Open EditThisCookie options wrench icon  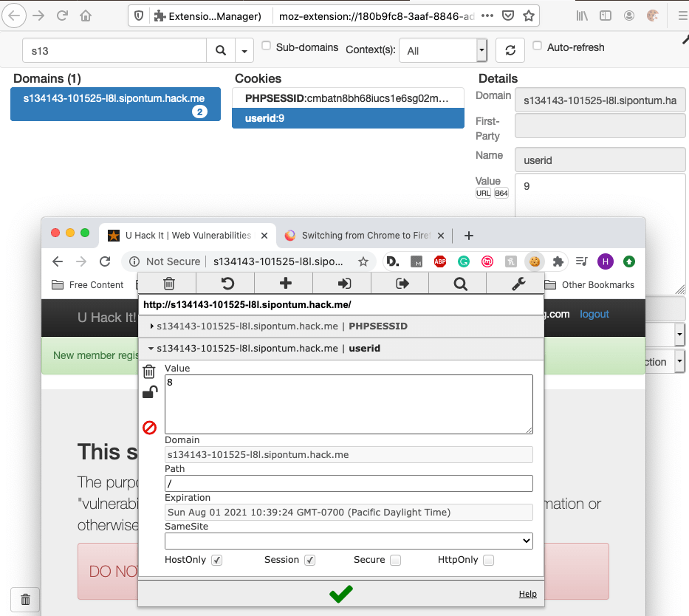pyautogui.click(x=518, y=284)
